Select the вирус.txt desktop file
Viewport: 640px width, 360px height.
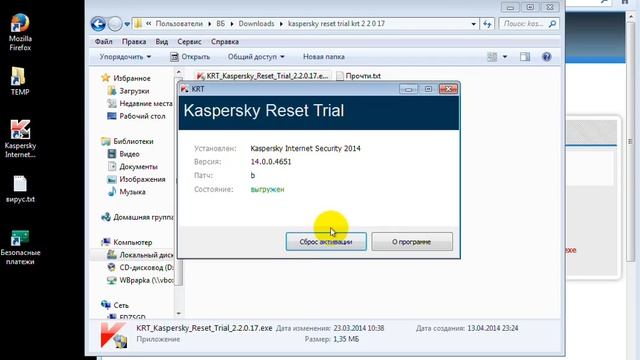(20, 189)
